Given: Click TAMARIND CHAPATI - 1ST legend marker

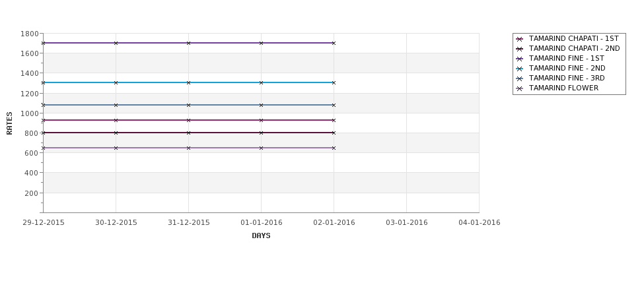Looking at the screenshot, I should coord(520,39).
